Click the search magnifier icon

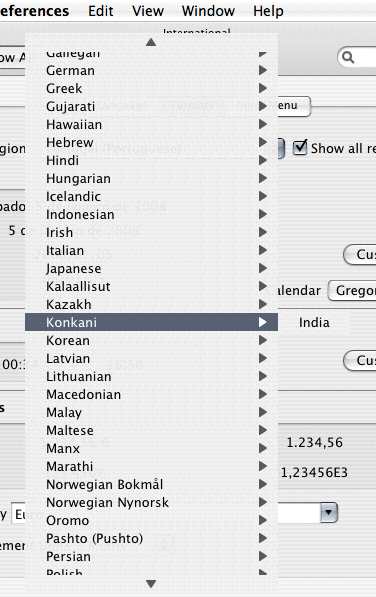click(348, 57)
